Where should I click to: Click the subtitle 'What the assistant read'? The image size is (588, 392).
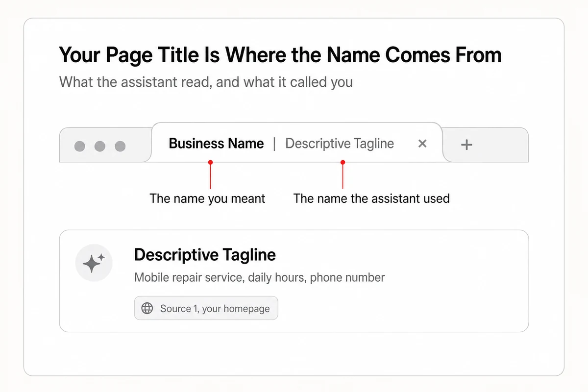206,81
